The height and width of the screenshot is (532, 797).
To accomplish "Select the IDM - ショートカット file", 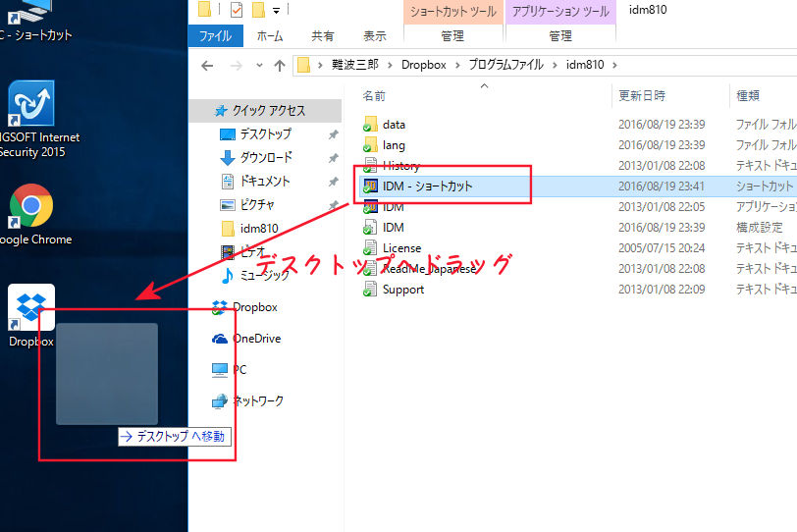I will (x=427, y=186).
